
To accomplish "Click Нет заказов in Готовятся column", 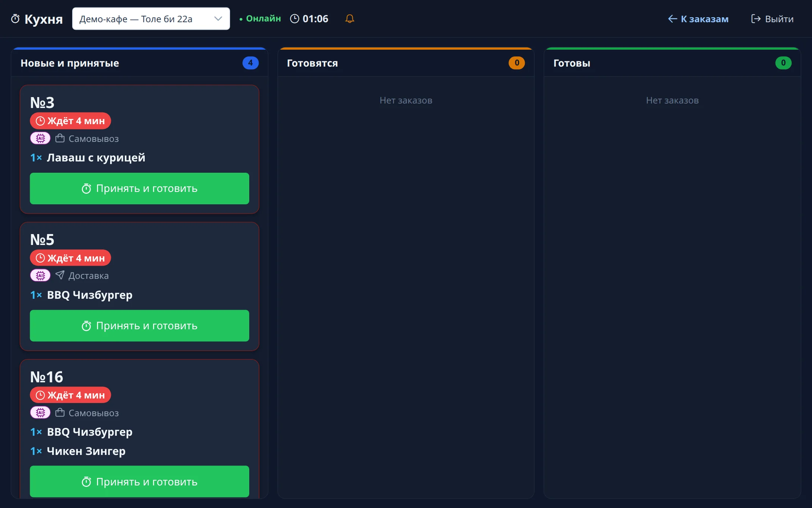I will (406, 100).
